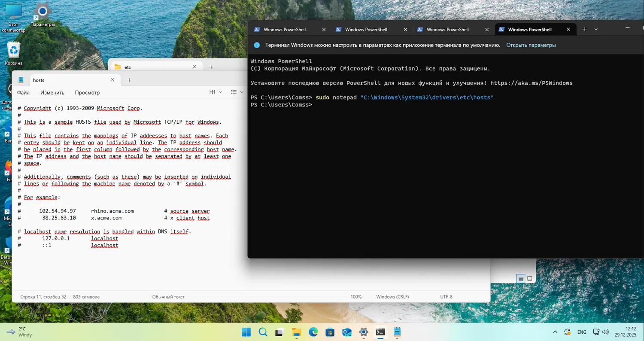Show hidden icons in the system tray

pos(555,332)
